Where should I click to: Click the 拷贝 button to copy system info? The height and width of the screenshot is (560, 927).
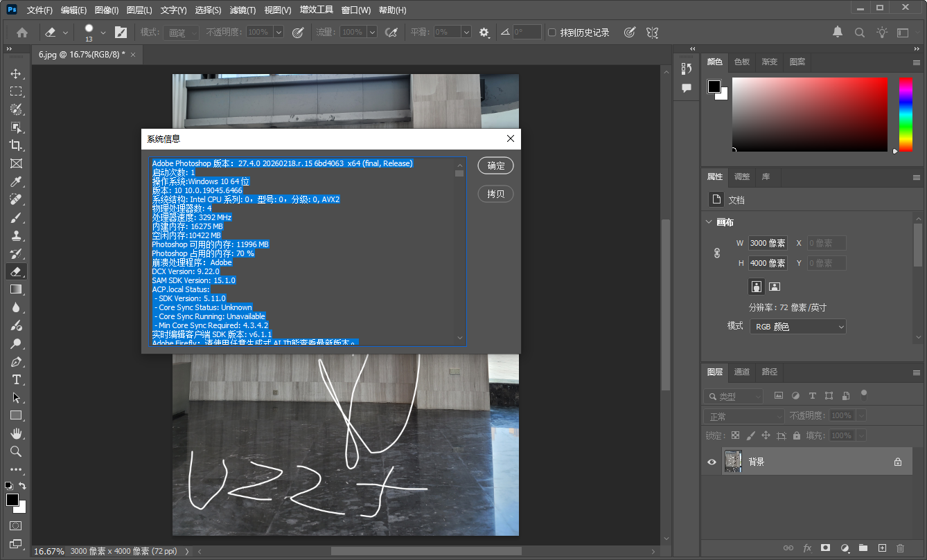coord(494,193)
